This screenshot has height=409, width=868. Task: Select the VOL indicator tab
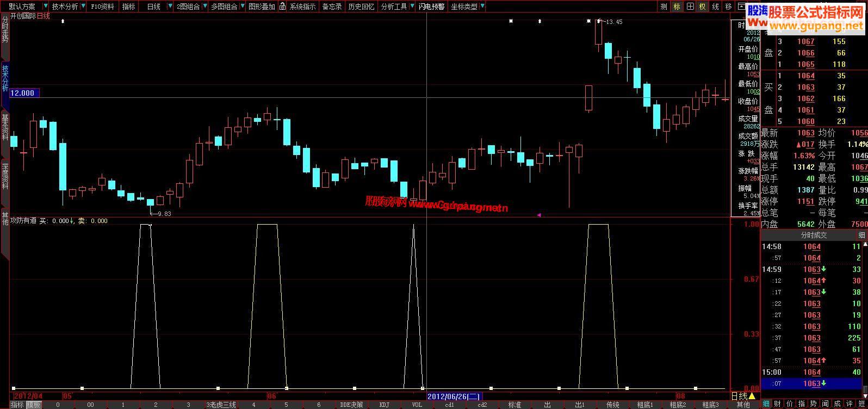pyautogui.click(x=417, y=405)
